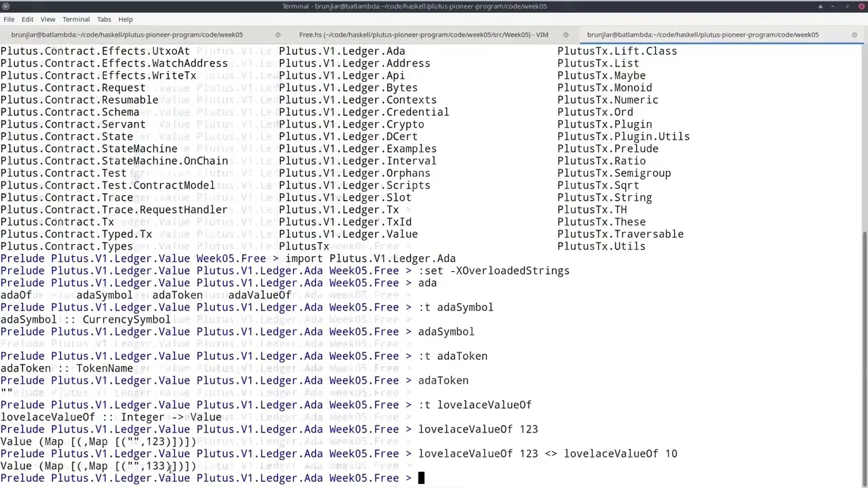This screenshot has width=868, height=488.
Task: Open the View menu
Action: [x=47, y=19]
